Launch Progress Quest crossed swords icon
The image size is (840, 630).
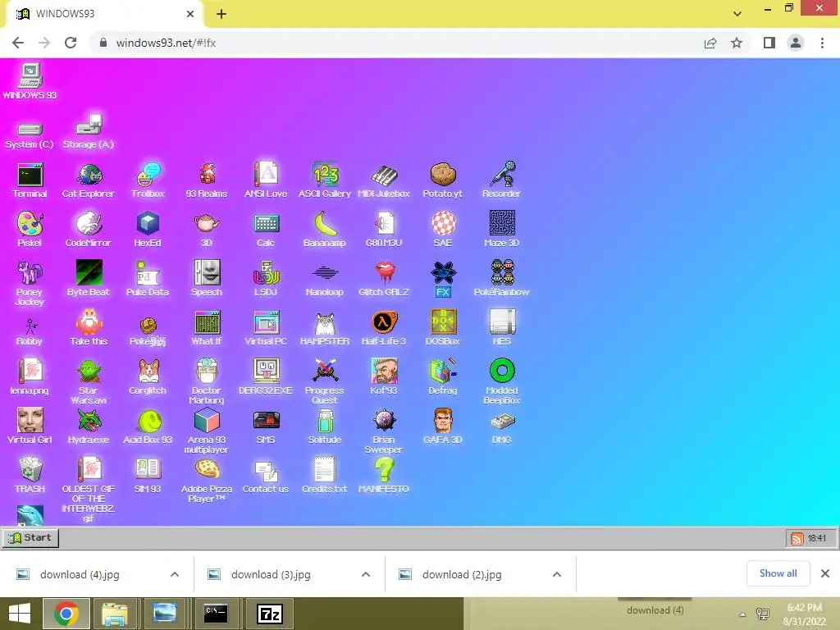point(325,381)
